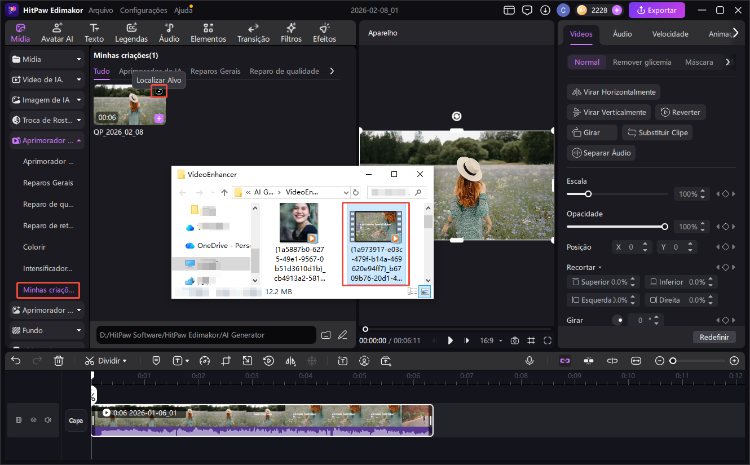Screen dimensions: 750x465
Task: Click the edit pencil icon next to path
Action: pyautogui.click(x=342, y=335)
